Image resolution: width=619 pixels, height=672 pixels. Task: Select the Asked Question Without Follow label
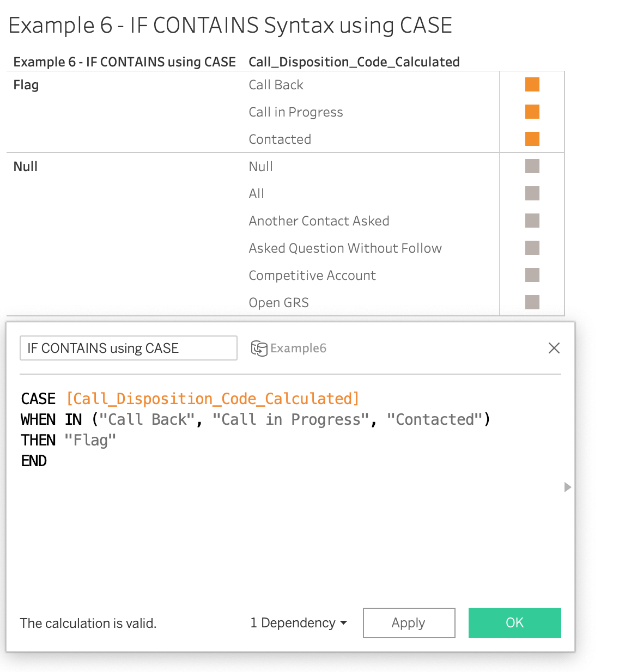pos(345,248)
